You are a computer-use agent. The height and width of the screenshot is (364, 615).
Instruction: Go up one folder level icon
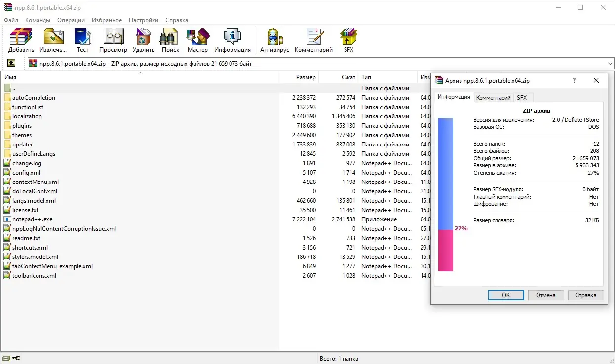11,63
